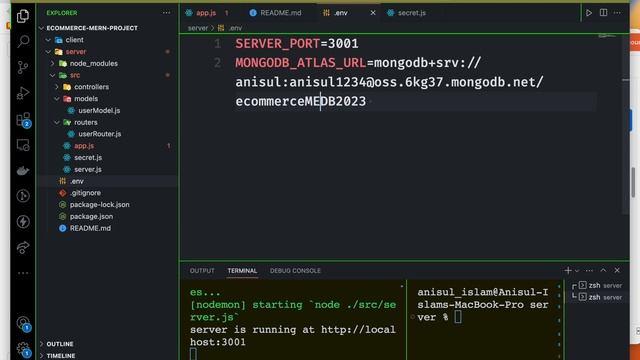Open package-lock.json in the explorer
The image size is (640, 360).
pos(108,204)
